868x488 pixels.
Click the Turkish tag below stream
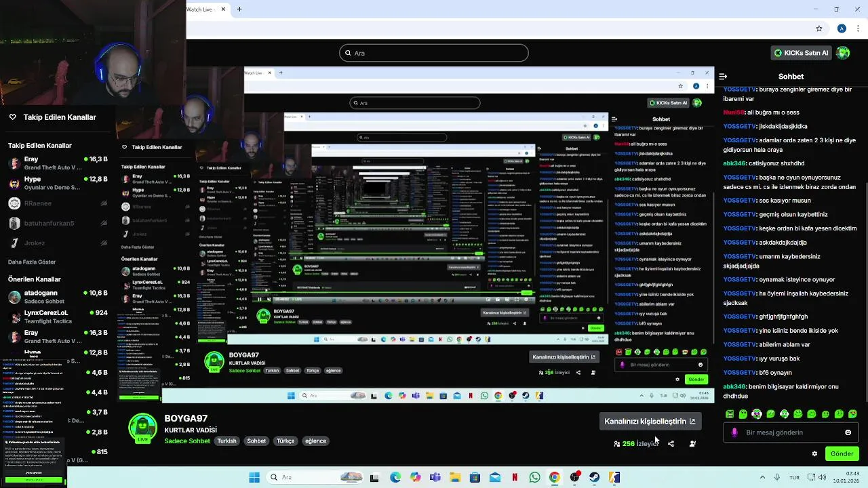tap(226, 441)
